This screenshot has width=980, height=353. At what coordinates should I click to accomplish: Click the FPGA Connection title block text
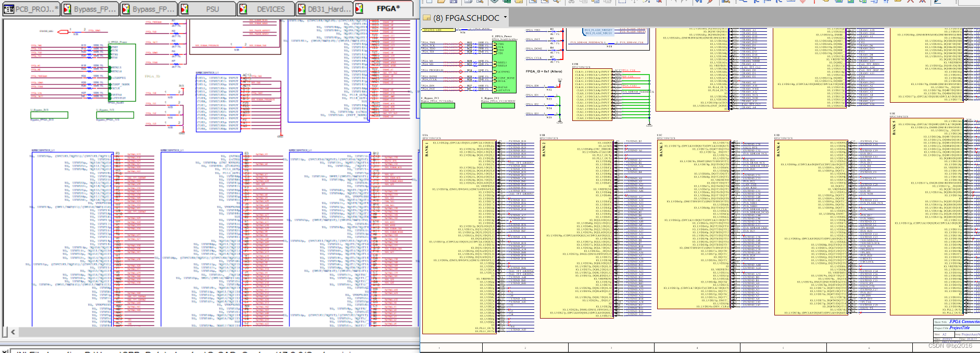(x=964, y=322)
